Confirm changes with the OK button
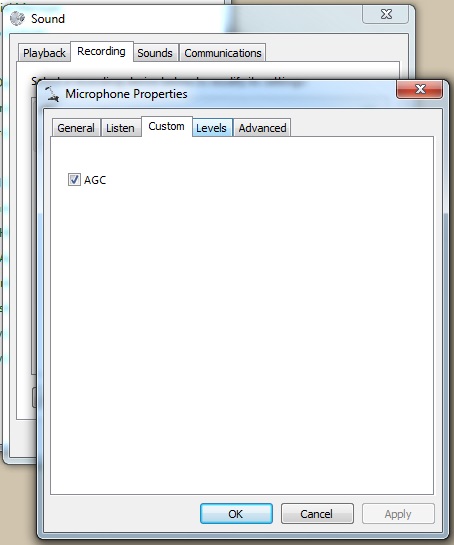 tap(236, 514)
